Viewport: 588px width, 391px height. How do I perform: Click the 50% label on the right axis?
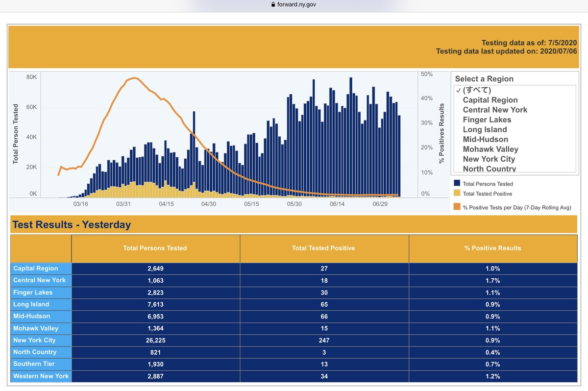(426, 74)
